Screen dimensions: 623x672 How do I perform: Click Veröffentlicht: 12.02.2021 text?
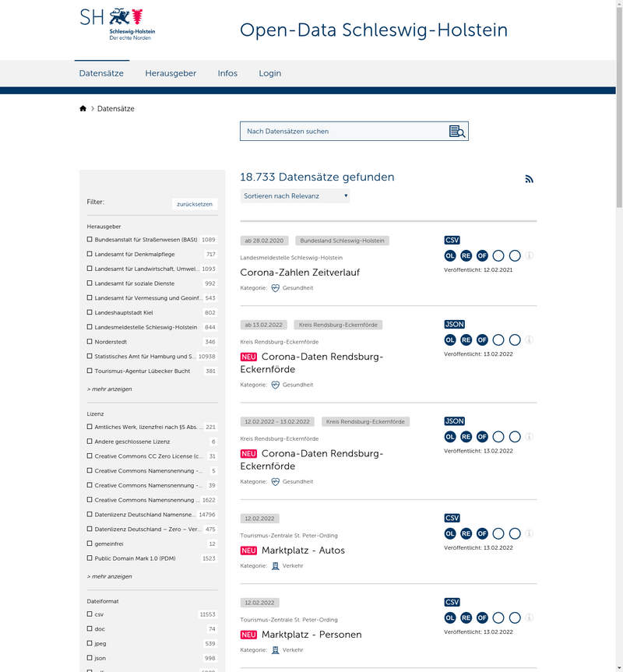tap(478, 270)
